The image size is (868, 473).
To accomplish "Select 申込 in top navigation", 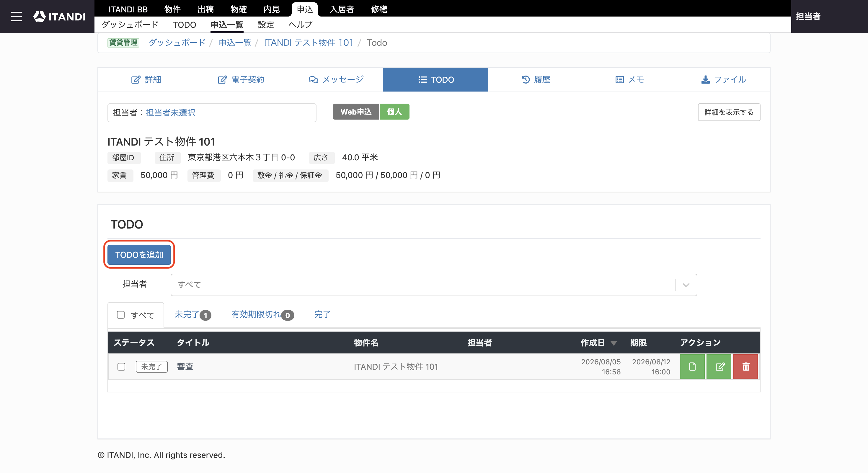I will (305, 9).
